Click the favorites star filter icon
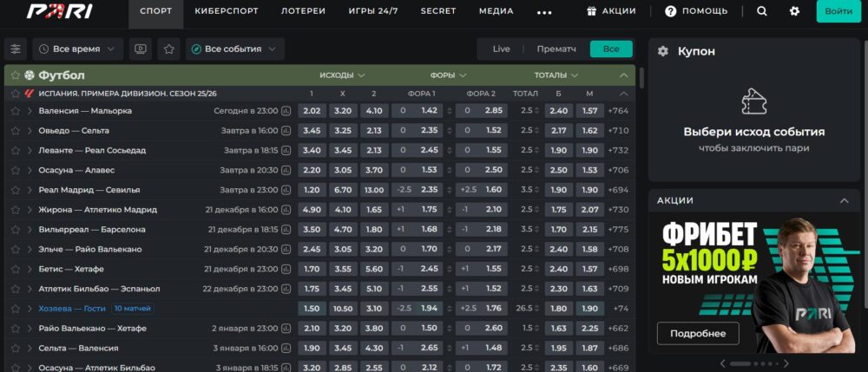This screenshot has height=372, width=868. [169, 49]
